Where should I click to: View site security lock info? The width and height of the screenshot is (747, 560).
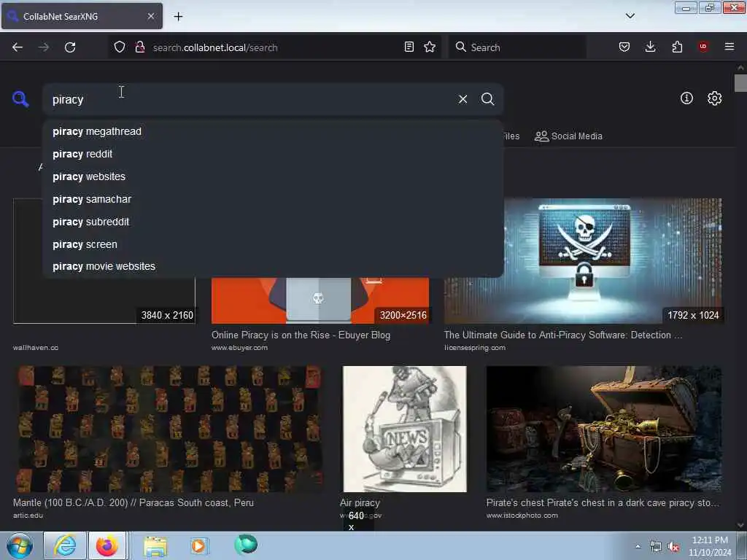coord(140,47)
